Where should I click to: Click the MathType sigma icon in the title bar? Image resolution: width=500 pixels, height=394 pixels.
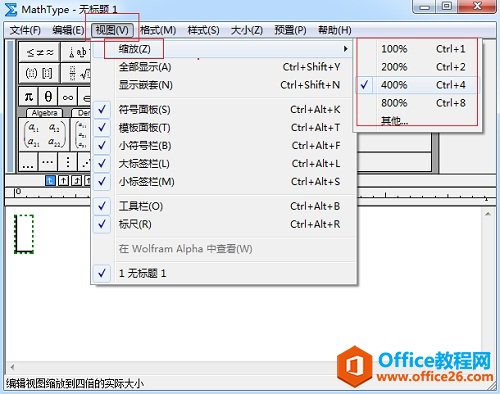pyautogui.click(x=11, y=9)
